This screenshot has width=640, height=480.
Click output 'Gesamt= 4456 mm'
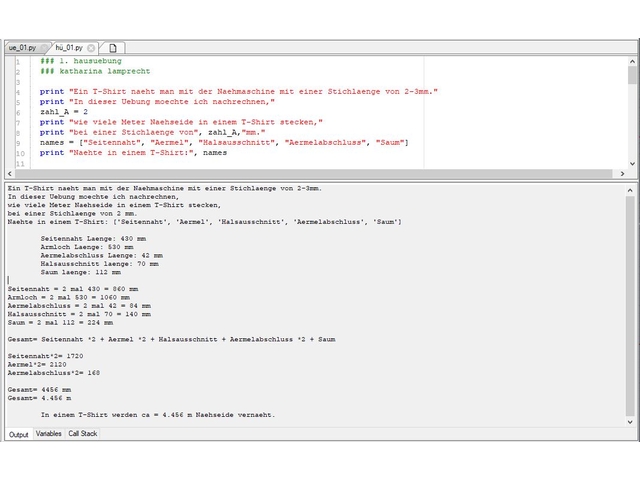[39, 389]
